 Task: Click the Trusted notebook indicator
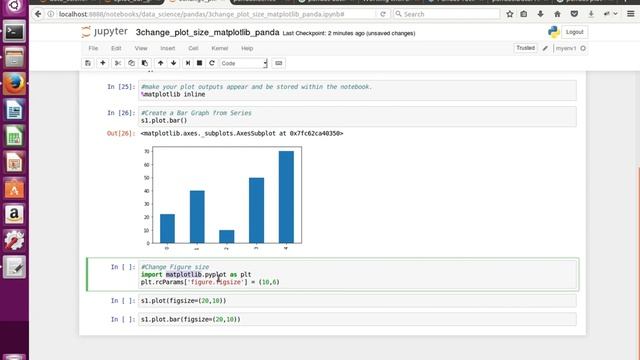coord(525,48)
